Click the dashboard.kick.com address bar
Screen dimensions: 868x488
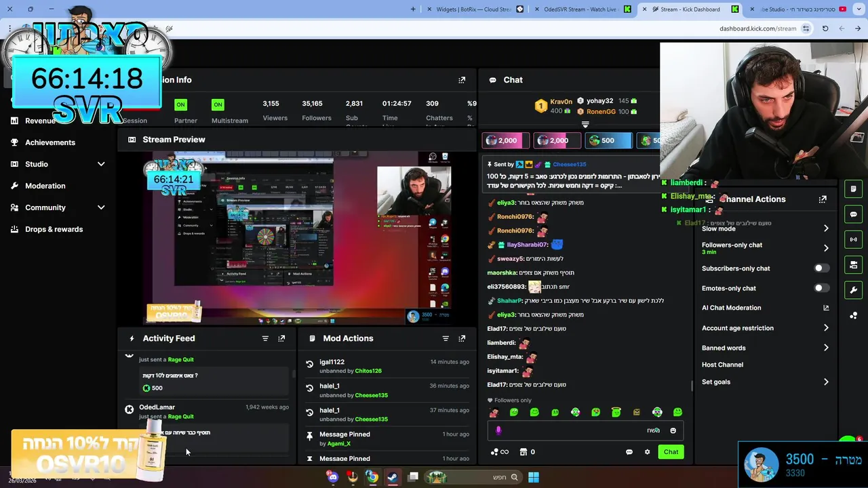[x=757, y=28]
